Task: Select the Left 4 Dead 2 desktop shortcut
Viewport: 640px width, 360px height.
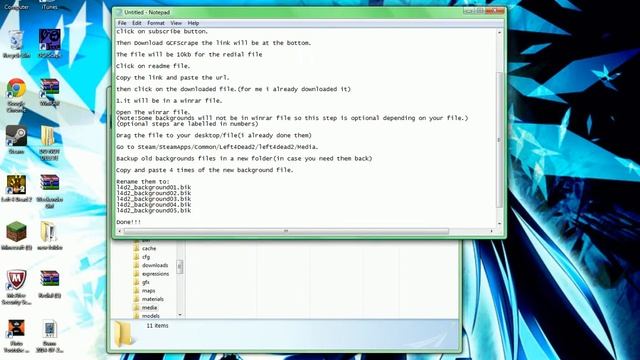Action: click(x=16, y=188)
